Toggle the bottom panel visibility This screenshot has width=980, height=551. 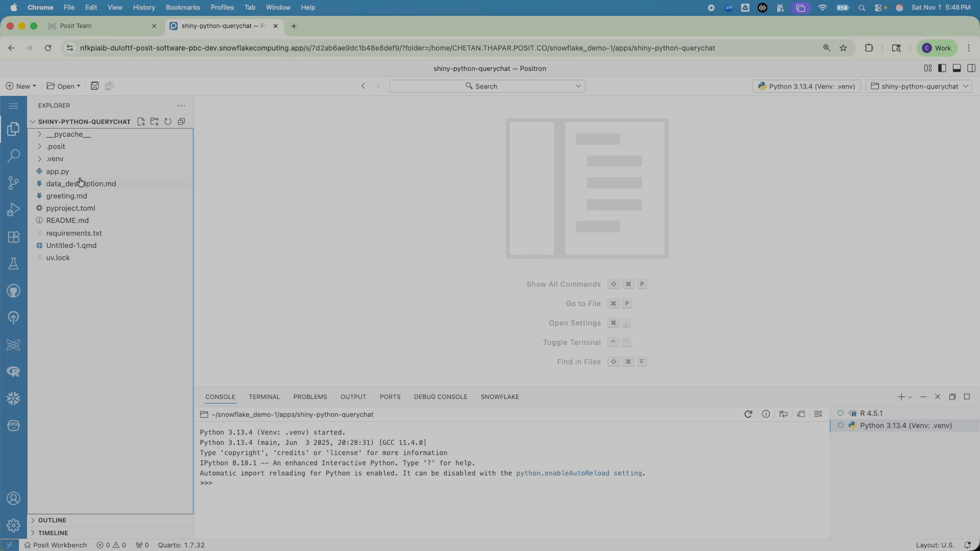tap(957, 68)
